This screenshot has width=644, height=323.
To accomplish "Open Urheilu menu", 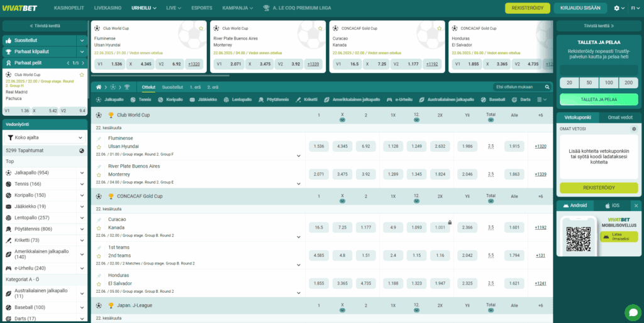I will coord(144,8).
